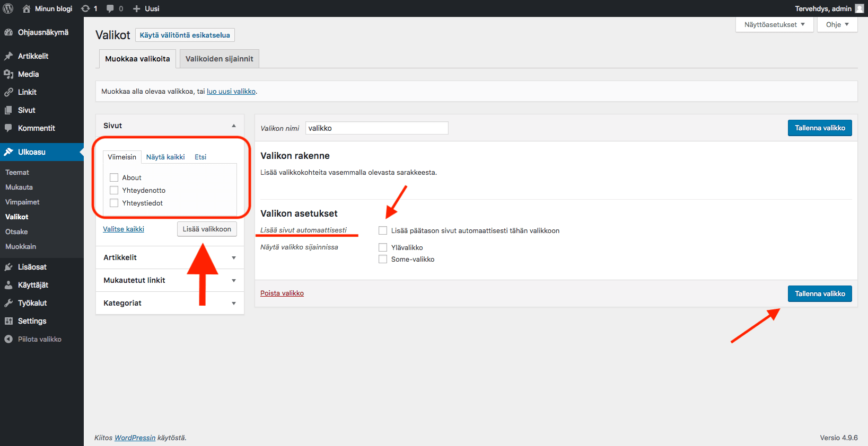Open the updates circular-arrows icon
Screen dimensions: 868x446
(x=85, y=8)
